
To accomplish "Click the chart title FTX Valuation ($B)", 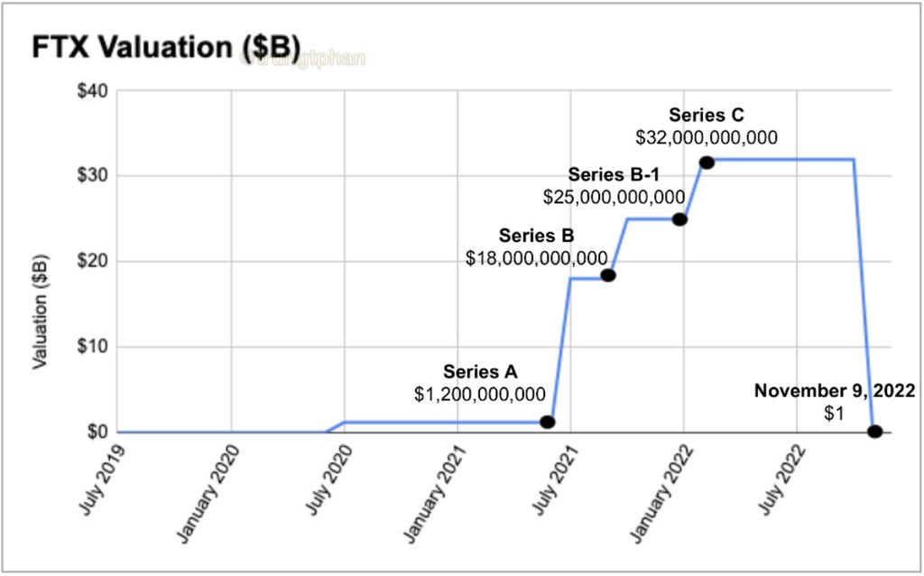I will (166, 47).
